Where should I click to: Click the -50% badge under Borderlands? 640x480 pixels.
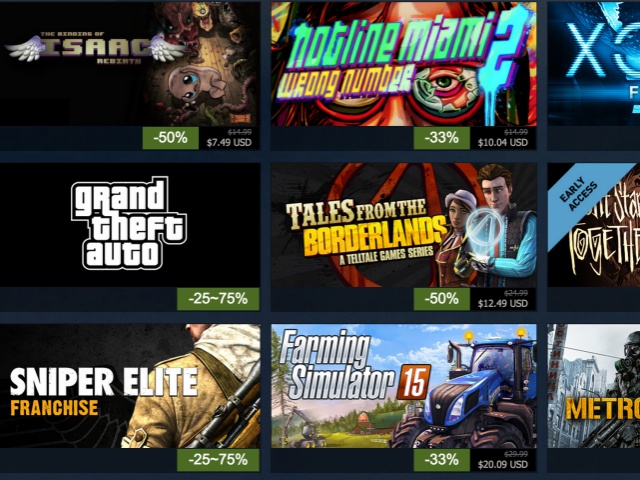coord(442,299)
